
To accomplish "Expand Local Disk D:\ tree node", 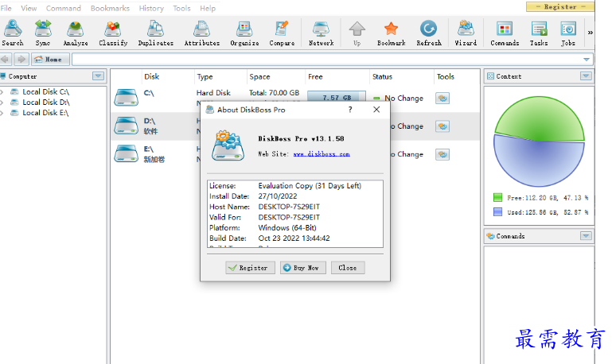I will tap(2, 103).
